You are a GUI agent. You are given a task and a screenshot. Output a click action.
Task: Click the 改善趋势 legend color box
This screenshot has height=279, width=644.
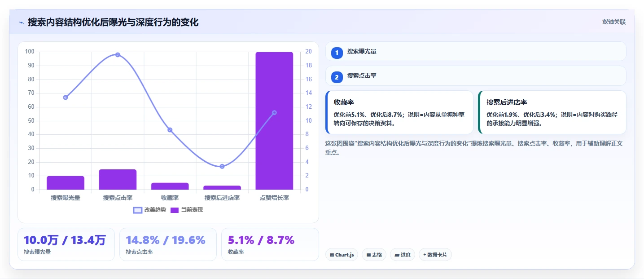[x=138, y=210]
